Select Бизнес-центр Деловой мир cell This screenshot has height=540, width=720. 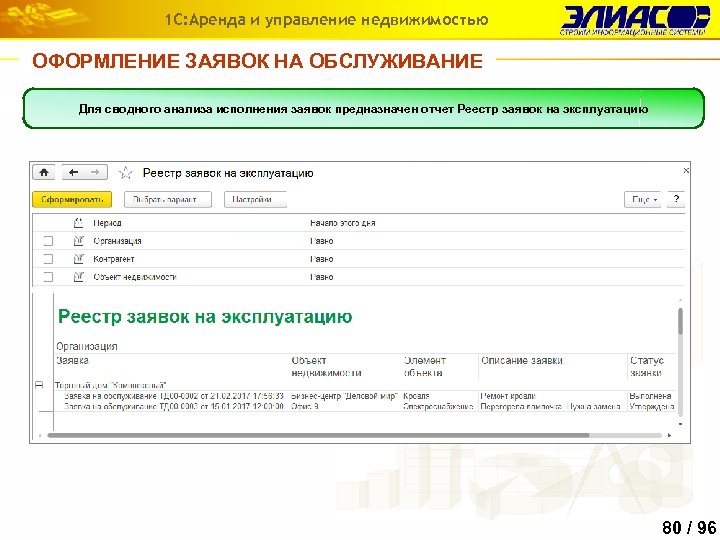[x=344, y=396]
